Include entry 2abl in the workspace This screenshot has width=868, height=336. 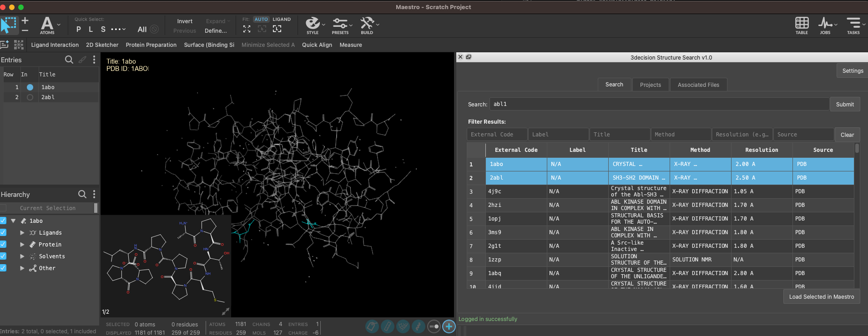coord(30,97)
